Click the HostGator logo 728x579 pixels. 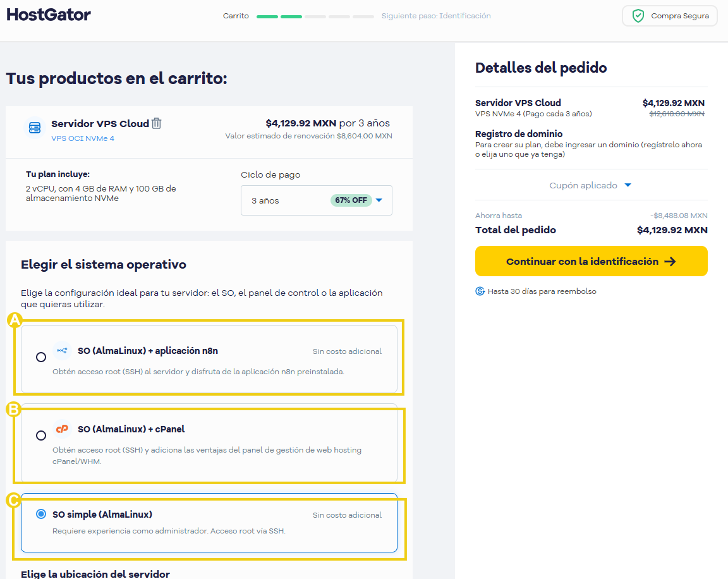[48, 15]
